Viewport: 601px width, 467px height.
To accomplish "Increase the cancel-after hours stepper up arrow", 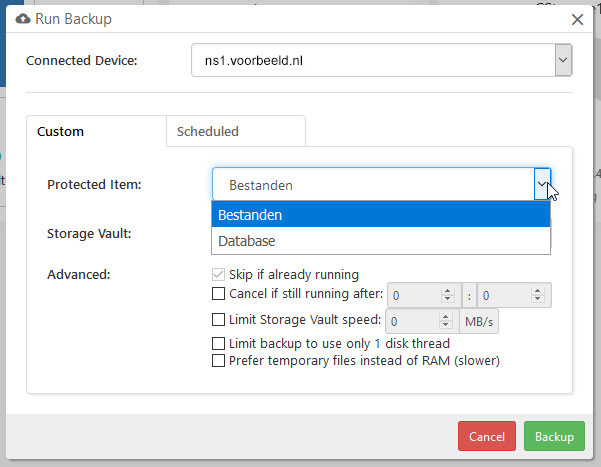I will tap(447, 291).
